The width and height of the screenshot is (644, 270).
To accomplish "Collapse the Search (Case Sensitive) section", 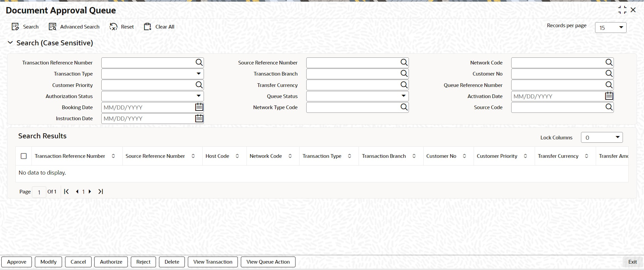I will pyautogui.click(x=10, y=43).
